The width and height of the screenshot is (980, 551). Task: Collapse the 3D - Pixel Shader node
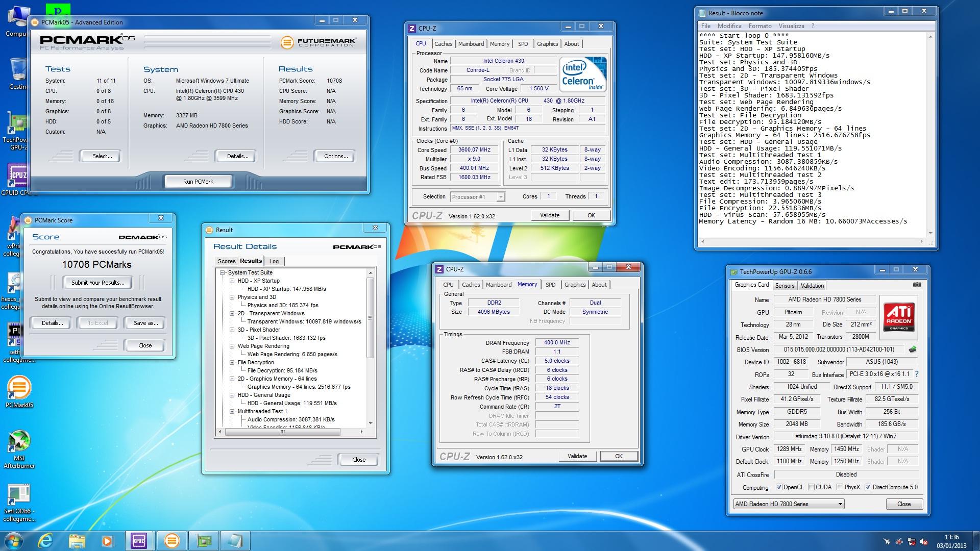point(232,330)
